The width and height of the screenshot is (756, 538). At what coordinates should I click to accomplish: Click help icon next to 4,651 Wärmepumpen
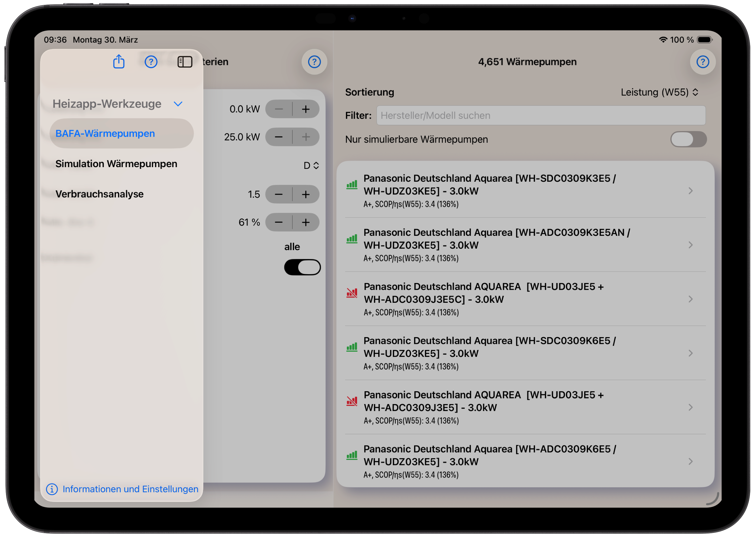click(702, 62)
